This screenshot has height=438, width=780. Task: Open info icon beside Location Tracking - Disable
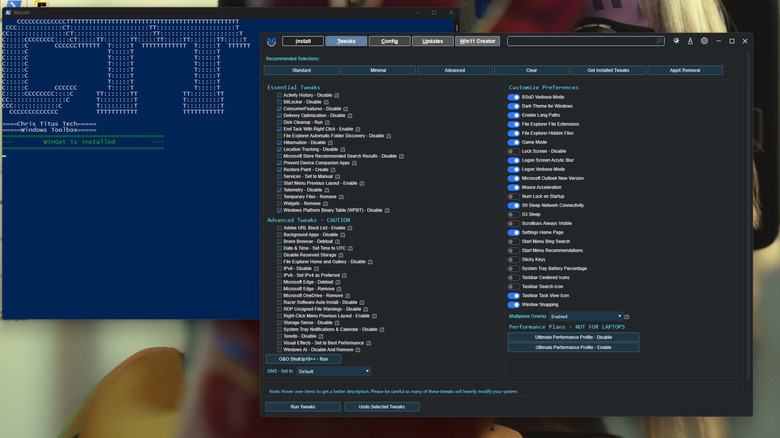pos(343,149)
